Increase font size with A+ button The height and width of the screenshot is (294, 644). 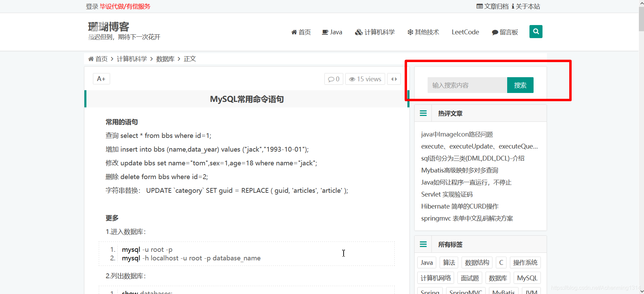(x=101, y=79)
